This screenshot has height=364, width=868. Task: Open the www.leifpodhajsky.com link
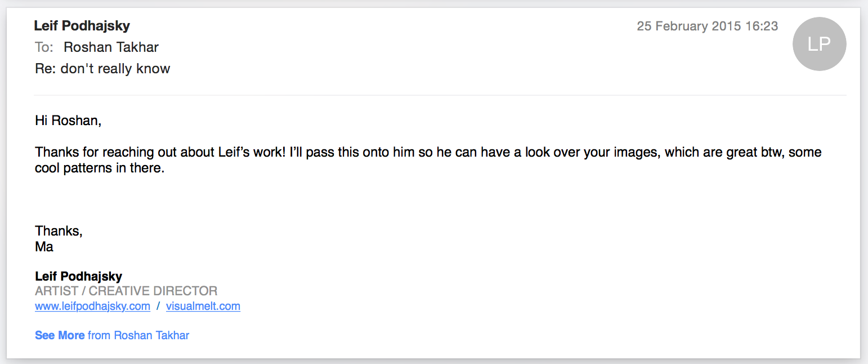92,306
